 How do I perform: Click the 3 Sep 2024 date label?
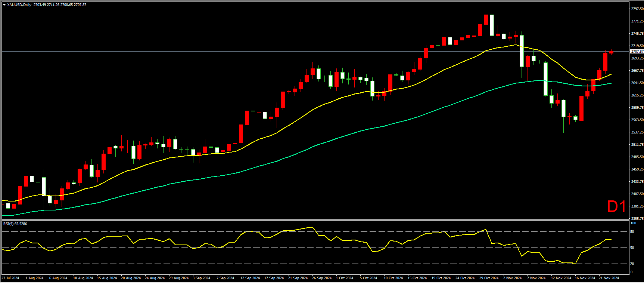point(202,278)
